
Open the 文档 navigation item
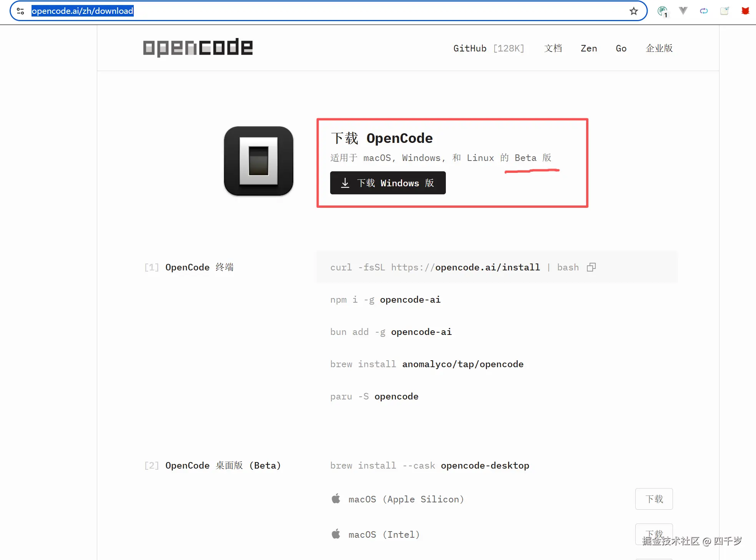tap(553, 48)
